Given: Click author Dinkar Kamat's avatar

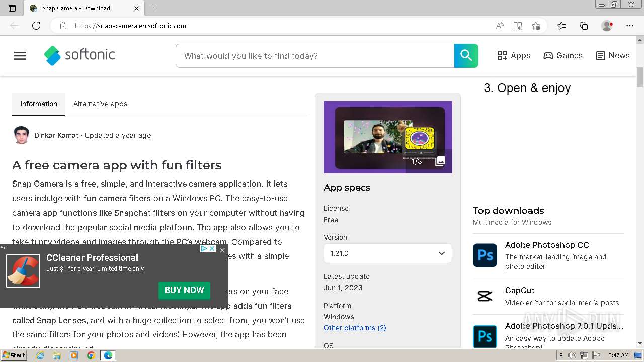Looking at the screenshot, I should coord(21,135).
